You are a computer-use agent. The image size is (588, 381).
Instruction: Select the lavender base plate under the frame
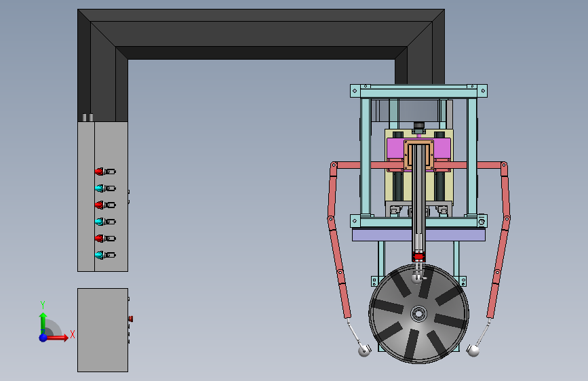tap(418, 235)
